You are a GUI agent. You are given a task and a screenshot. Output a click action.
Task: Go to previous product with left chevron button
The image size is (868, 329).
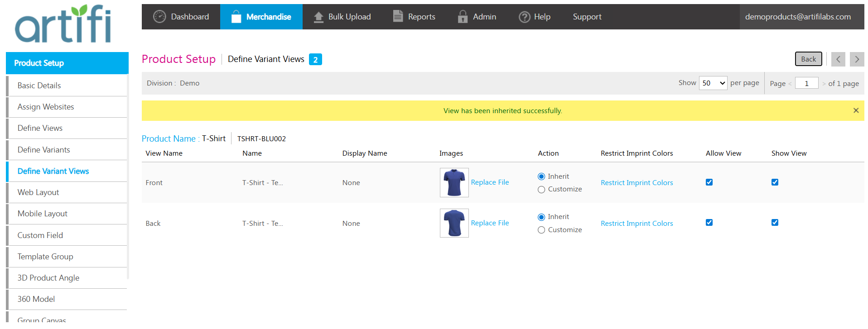click(x=838, y=59)
